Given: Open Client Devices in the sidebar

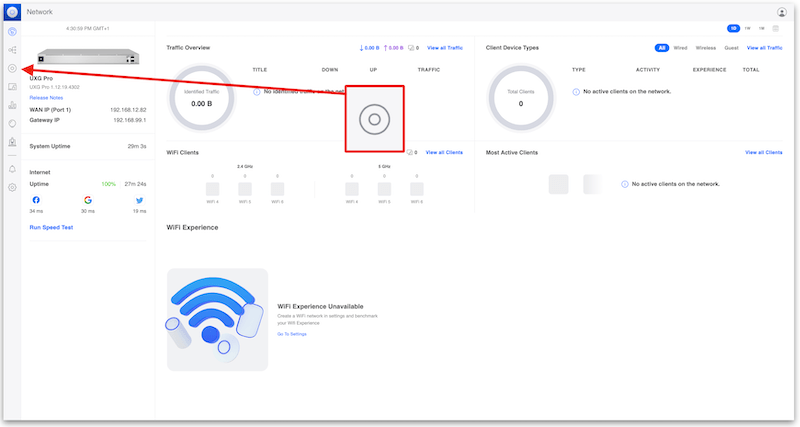Looking at the screenshot, I should pyautogui.click(x=12, y=87).
